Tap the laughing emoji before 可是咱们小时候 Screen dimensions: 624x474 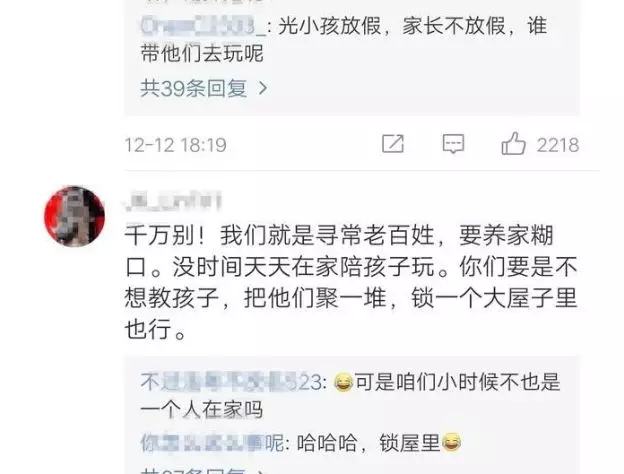click(x=343, y=383)
